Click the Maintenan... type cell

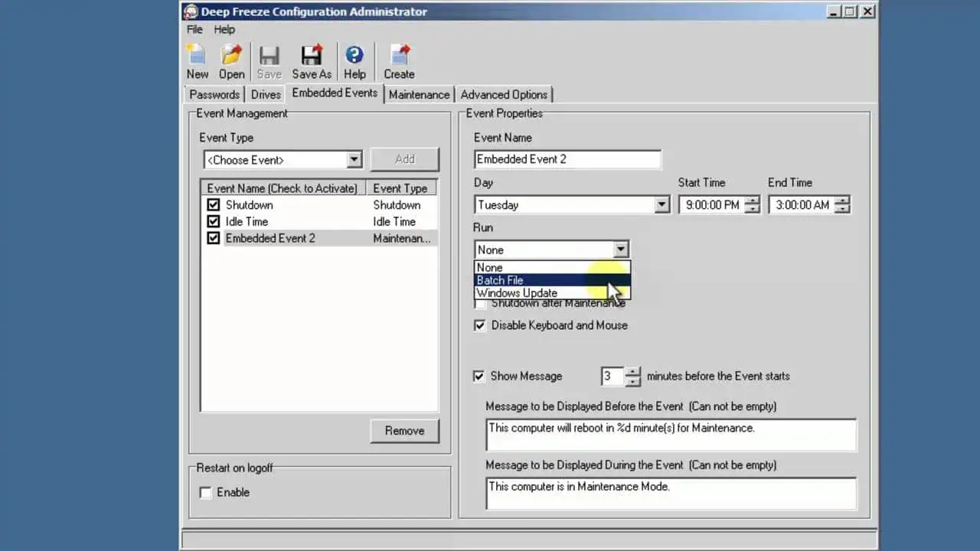401,238
